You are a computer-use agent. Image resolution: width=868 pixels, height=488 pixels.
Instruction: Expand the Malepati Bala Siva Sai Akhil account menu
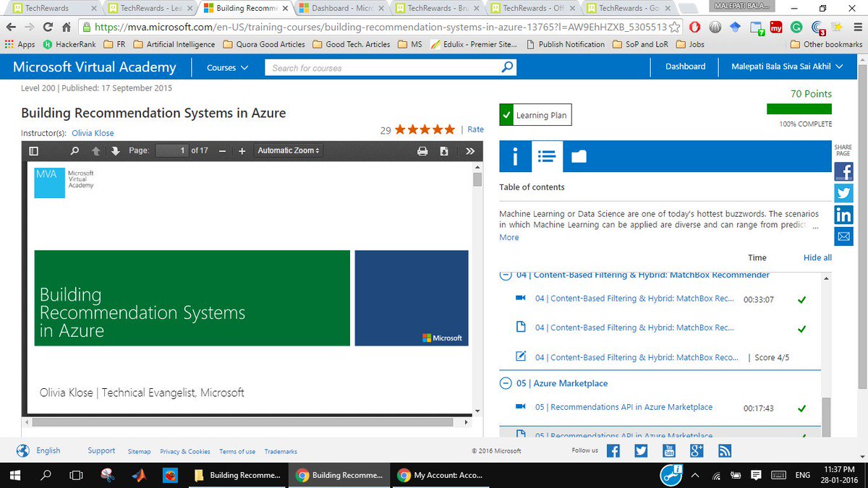click(x=787, y=67)
